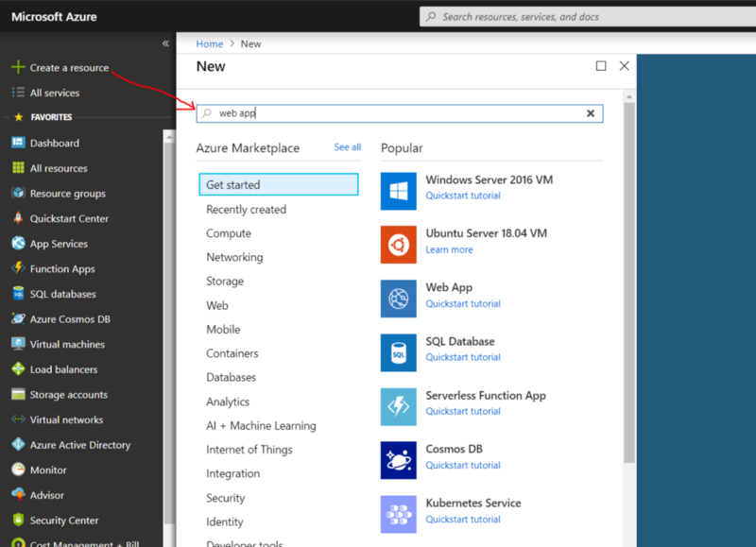Image resolution: width=756 pixels, height=547 pixels.
Task: Click the Cosmos DB tile icon
Action: click(398, 460)
